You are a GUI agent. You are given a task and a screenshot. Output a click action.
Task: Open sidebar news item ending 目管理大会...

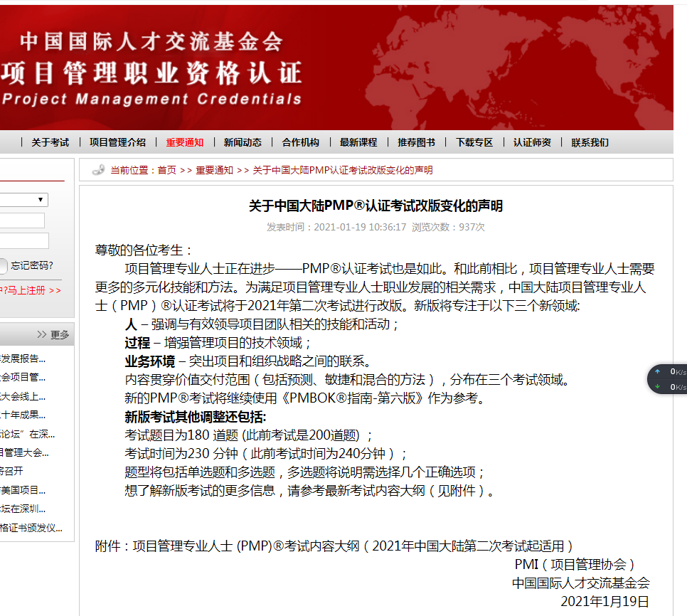click(x=24, y=452)
